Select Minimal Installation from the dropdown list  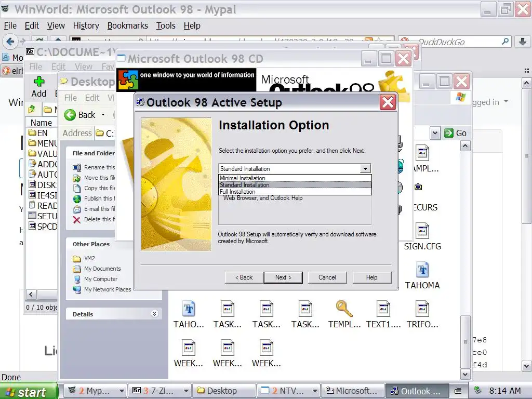[x=295, y=178]
